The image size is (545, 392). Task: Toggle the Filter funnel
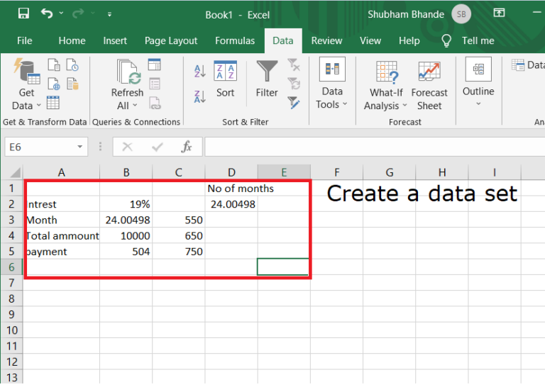tap(267, 79)
